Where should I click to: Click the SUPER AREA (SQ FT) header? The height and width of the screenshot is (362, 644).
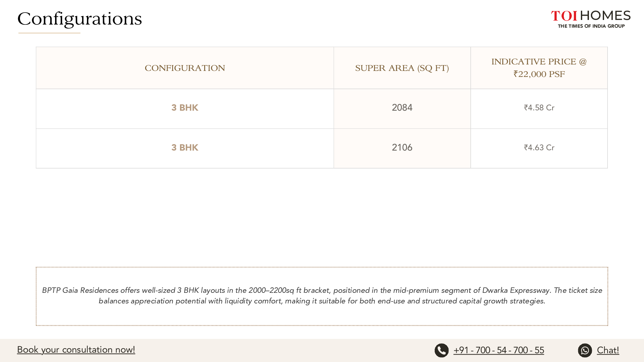[x=402, y=68]
